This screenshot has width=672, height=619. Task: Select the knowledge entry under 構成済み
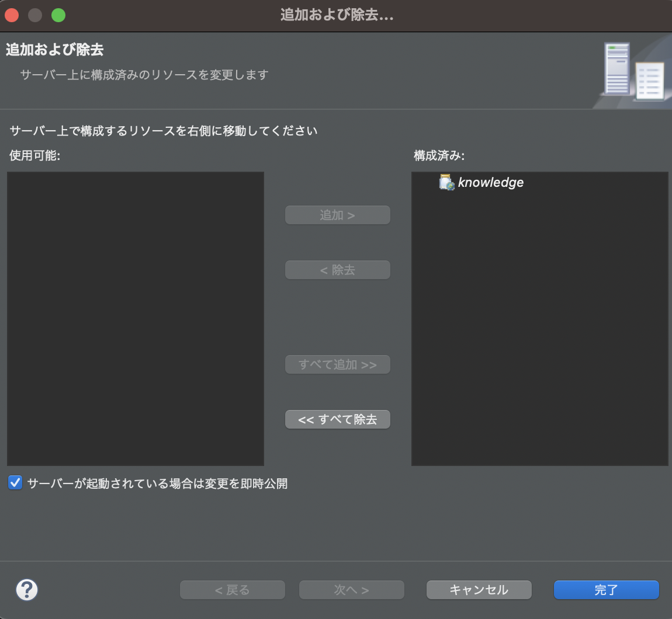pyautogui.click(x=491, y=182)
